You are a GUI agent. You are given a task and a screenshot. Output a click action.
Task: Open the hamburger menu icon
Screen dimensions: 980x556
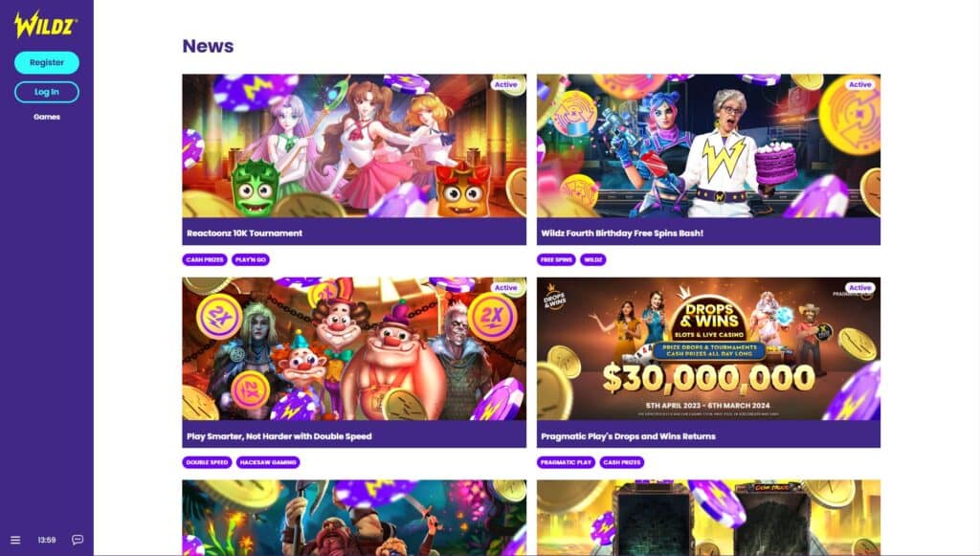[x=15, y=540]
